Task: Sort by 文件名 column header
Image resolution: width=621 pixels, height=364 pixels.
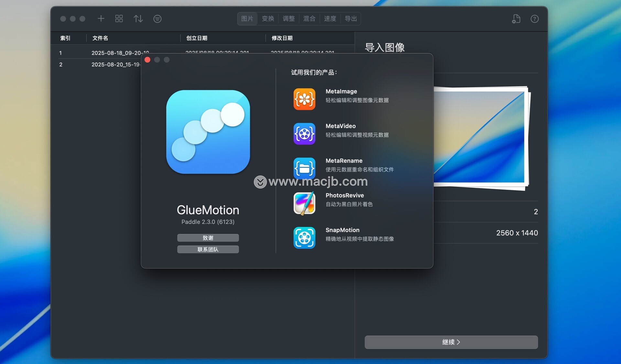Action: 100,38
